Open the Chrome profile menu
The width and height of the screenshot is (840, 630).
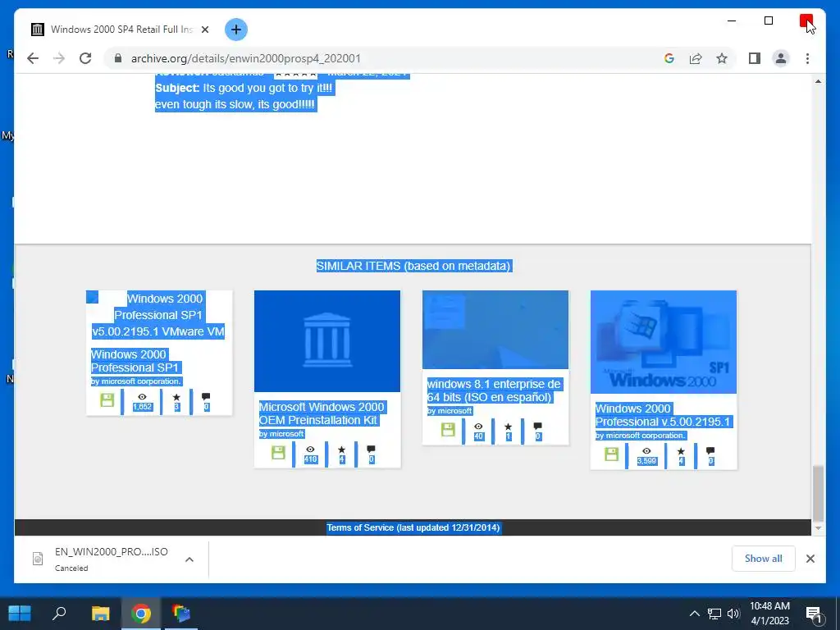tap(781, 58)
